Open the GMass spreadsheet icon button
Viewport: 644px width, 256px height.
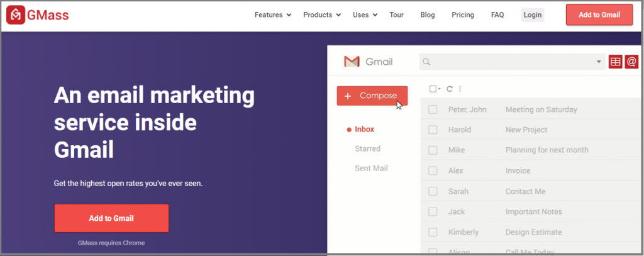pos(615,62)
